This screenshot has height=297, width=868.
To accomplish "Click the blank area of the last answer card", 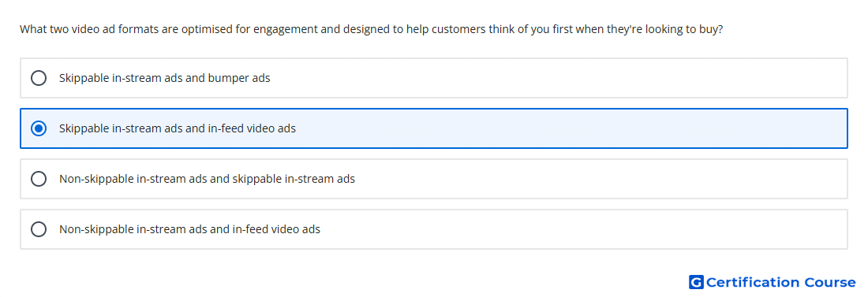I will pos(584,229).
